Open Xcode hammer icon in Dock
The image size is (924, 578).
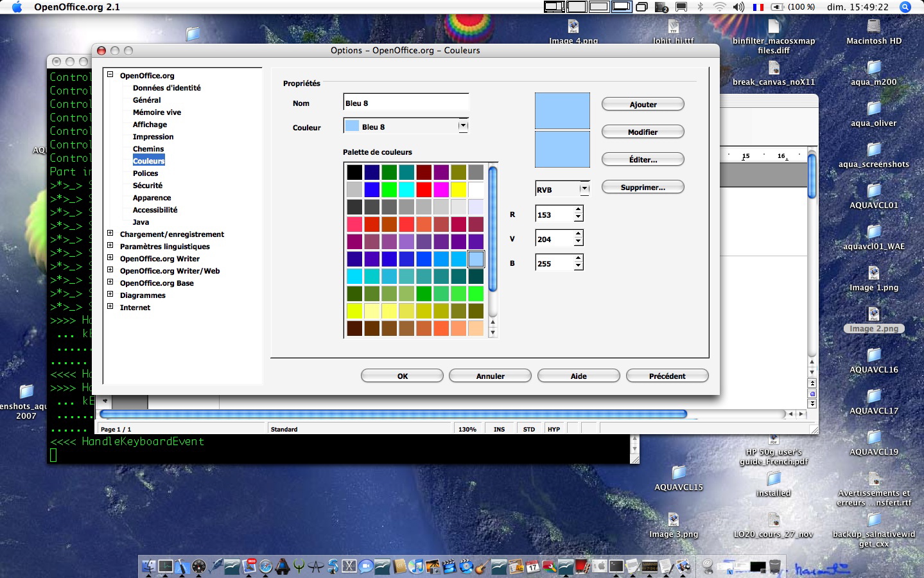(x=182, y=566)
